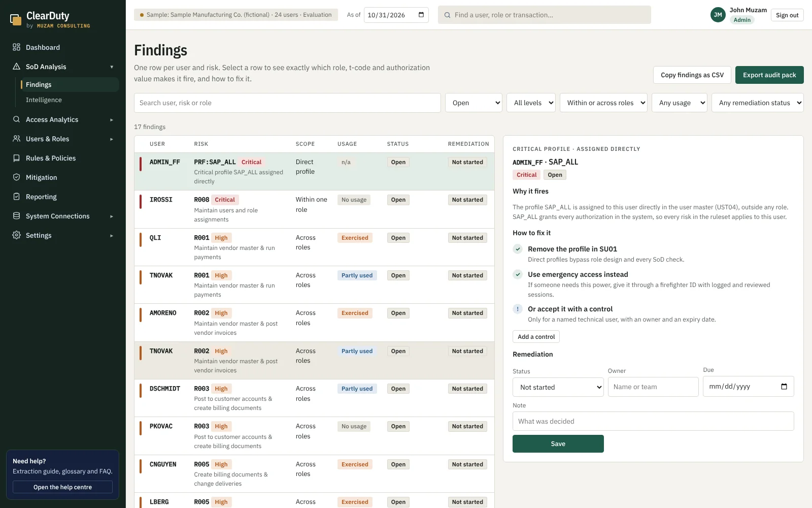This screenshot has width=812, height=508.
Task: Click Export audit pack button
Action: (x=769, y=75)
